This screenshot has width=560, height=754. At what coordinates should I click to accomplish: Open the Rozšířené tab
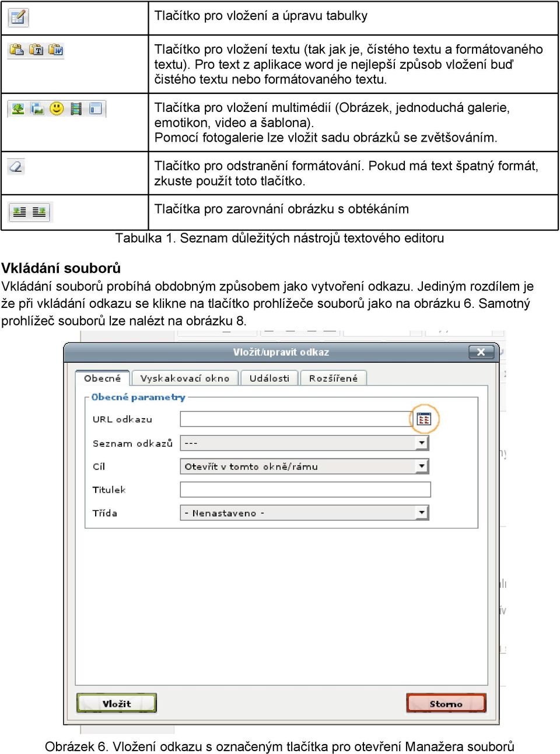coord(333,378)
